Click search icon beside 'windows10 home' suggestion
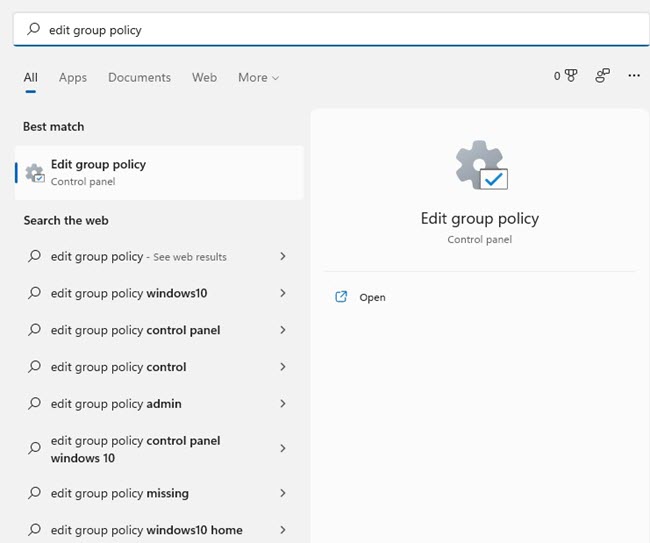This screenshot has height=543, width=650. pyautogui.click(x=34, y=530)
